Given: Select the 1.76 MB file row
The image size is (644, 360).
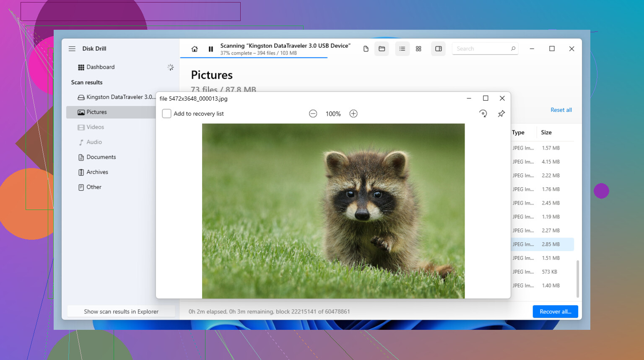Looking at the screenshot, I should click(542, 189).
